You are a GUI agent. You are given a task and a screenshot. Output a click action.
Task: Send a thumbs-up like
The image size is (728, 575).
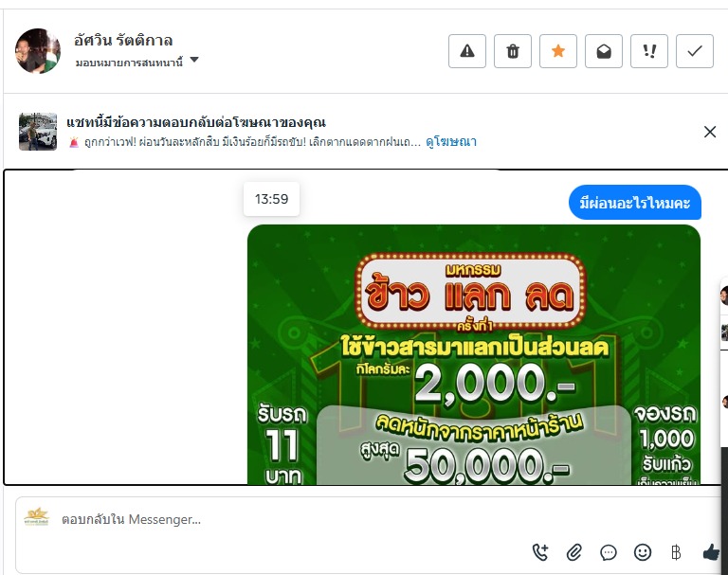[x=711, y=552]
